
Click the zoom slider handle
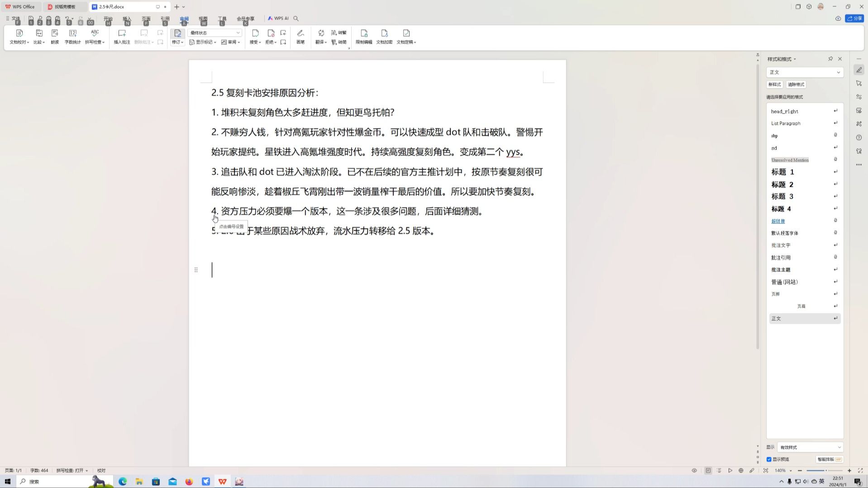pos(826,470)
